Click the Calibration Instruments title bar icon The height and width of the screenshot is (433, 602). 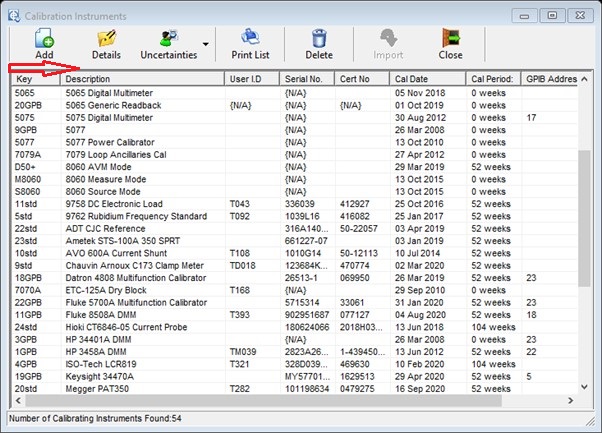[16, 15]
